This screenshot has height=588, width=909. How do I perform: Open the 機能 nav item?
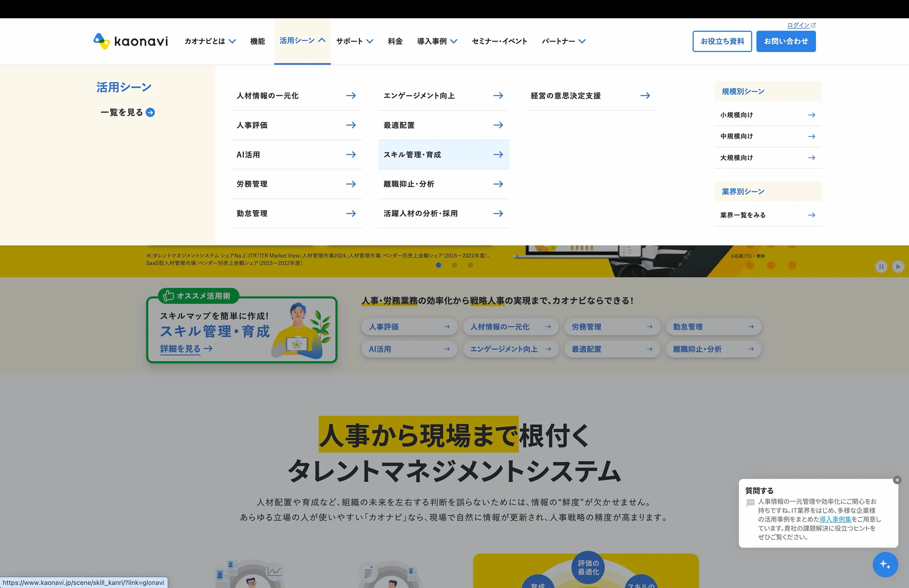point(257,41)
